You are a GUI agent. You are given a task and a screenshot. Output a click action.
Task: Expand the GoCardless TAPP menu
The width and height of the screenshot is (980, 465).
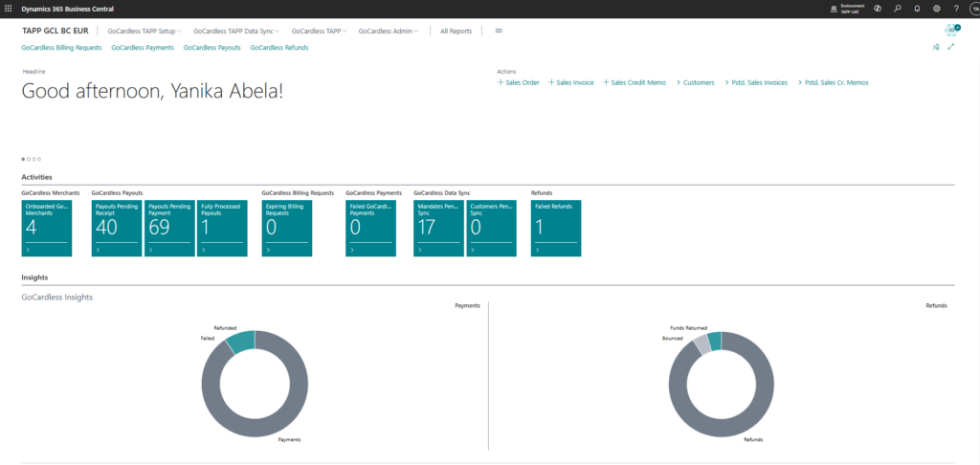(320, 31)
